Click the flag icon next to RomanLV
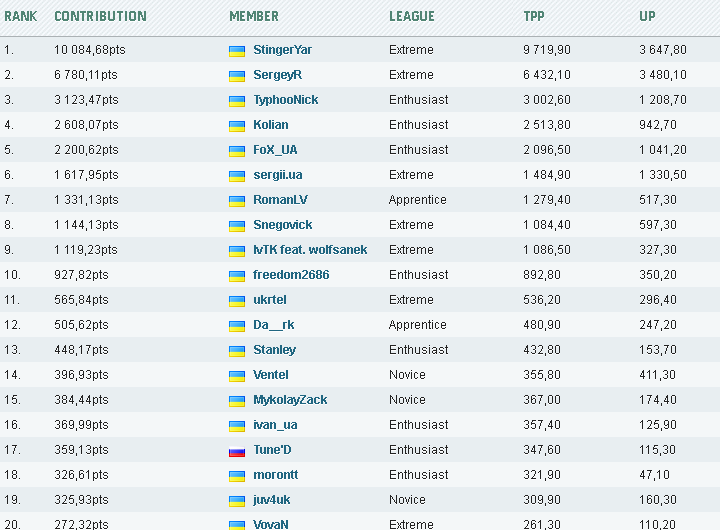Image resolution: width=720 pixels, height=530 pixels. coord(237,202)
